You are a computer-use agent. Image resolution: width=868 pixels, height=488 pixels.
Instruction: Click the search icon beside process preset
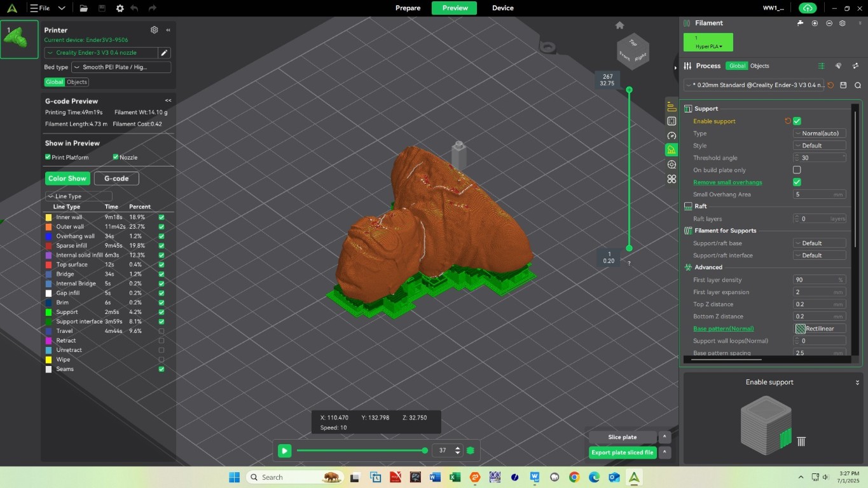point(857,85)
